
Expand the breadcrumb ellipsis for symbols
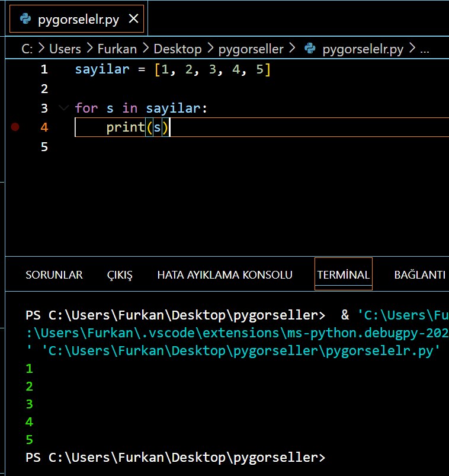click(424, 49)
